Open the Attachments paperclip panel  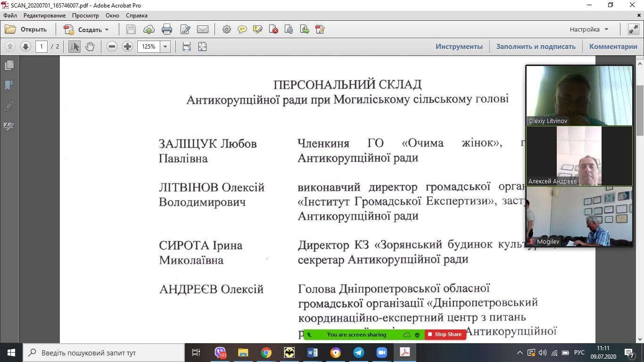(9, 106)
